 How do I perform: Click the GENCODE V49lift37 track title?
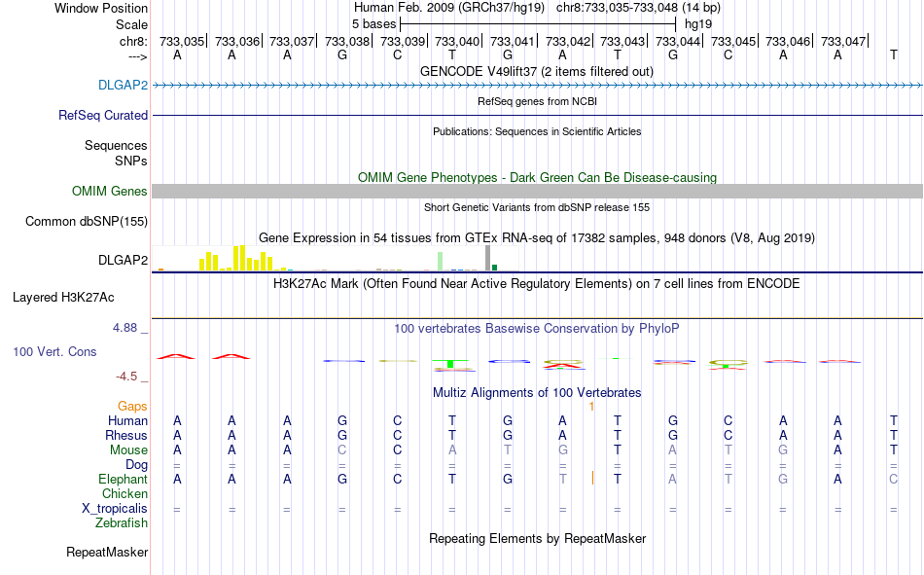pos(536,71)
